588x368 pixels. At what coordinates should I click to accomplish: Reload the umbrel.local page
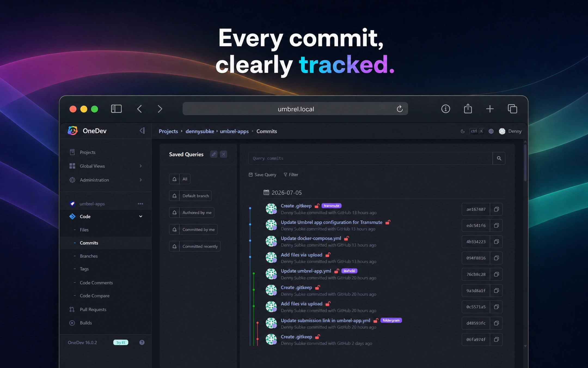tap(400, 109)
